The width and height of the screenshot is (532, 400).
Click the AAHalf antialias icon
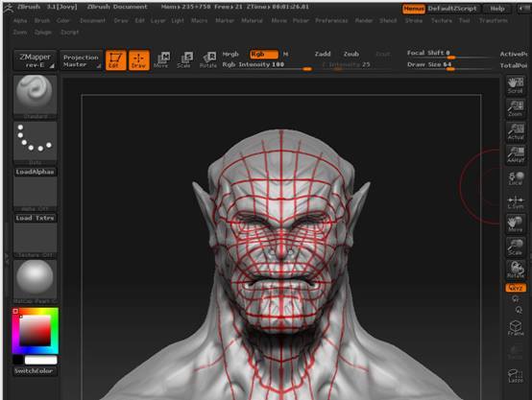coord(516,154)
